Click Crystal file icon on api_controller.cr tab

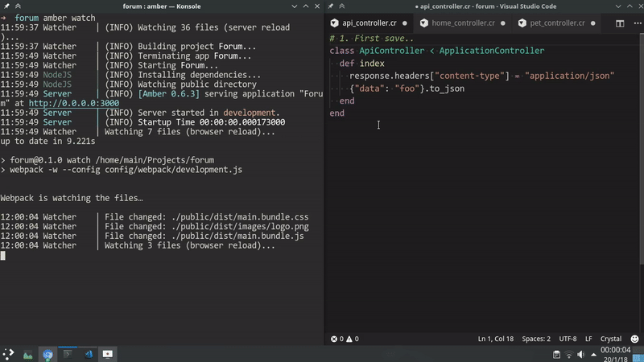(x=334, y=23)
